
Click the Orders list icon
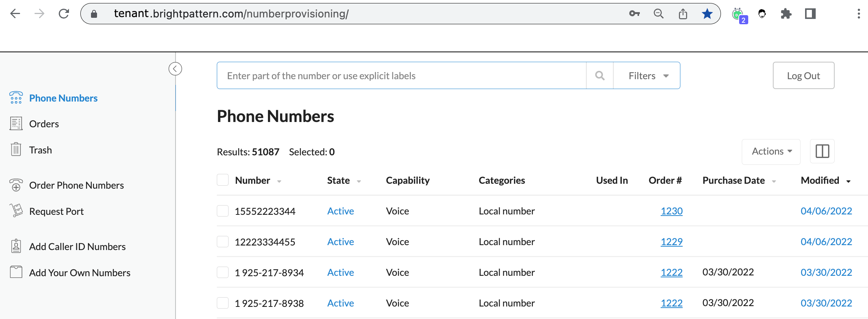click(16, 124)
